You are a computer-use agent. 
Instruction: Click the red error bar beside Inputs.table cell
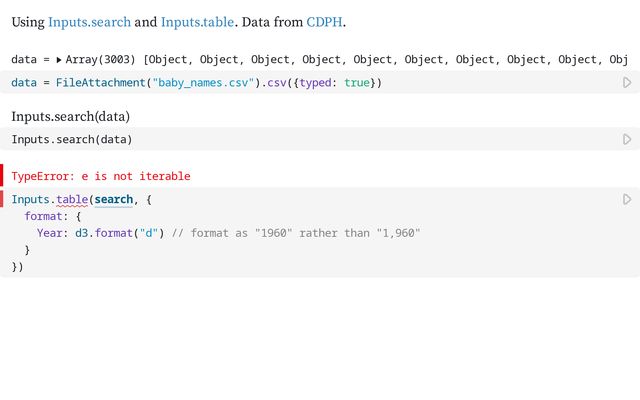point(2,199)
